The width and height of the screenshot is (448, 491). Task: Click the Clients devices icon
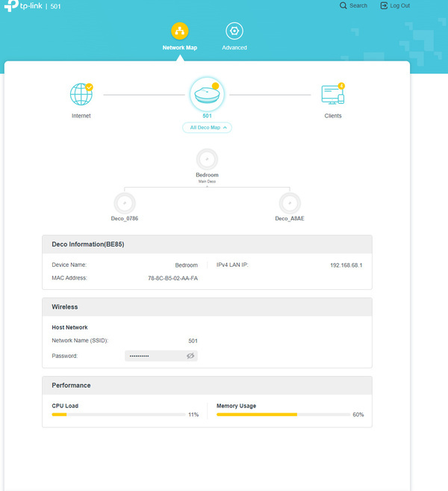coord(333,94)
